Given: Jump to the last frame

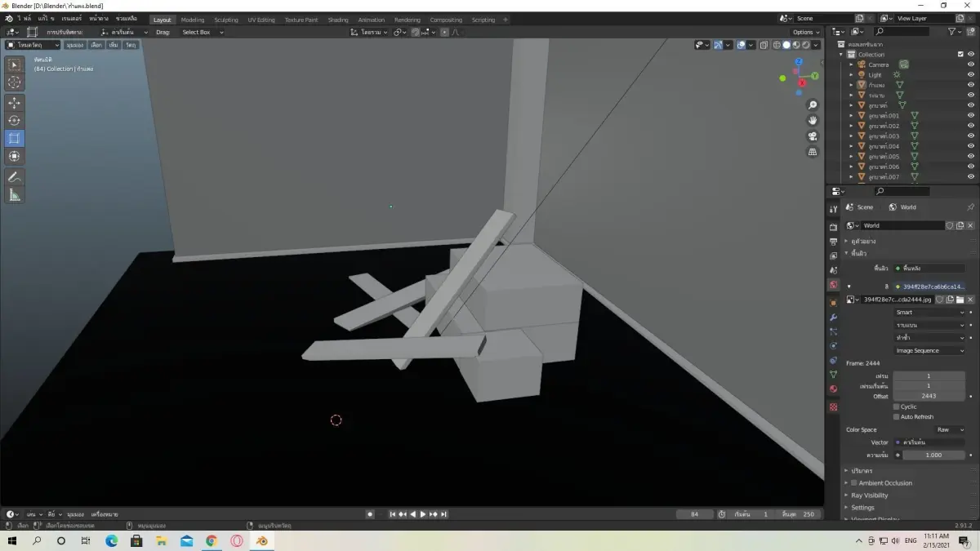Looking at the screenshot, I should [x=443, y=514].
